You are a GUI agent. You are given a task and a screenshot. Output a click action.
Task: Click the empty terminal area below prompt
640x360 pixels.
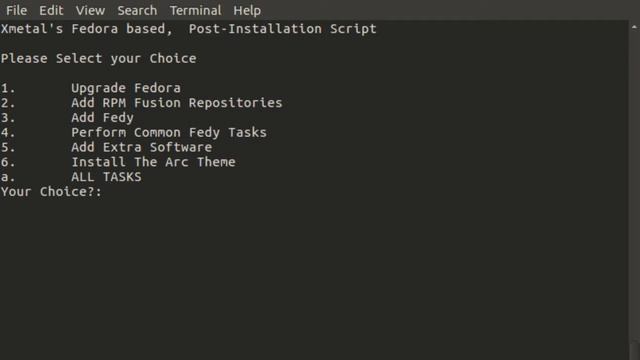coord(314,278)
